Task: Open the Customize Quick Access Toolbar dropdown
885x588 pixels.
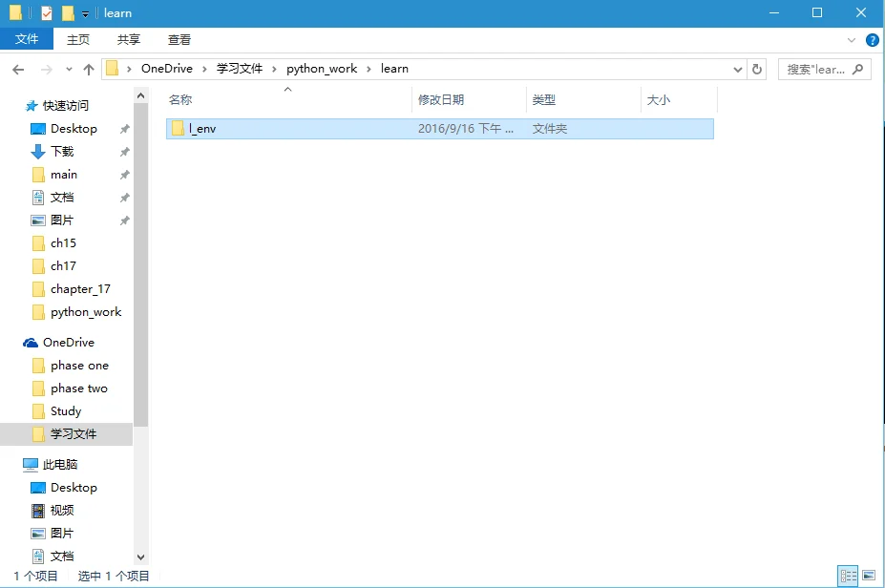Action: pyautogui.click(x=85, y=13)
